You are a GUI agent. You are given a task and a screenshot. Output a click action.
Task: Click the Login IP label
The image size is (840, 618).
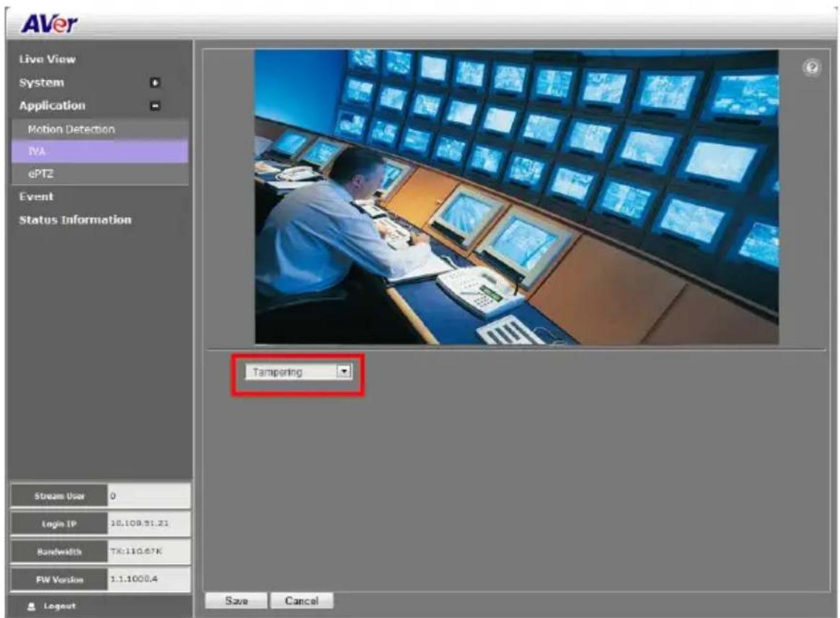click(59, 524)
